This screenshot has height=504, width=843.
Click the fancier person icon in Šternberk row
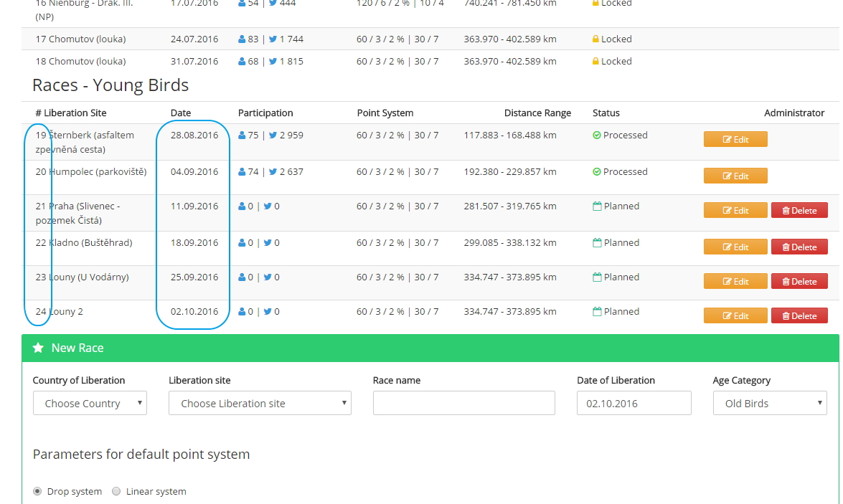pos(242,135)
